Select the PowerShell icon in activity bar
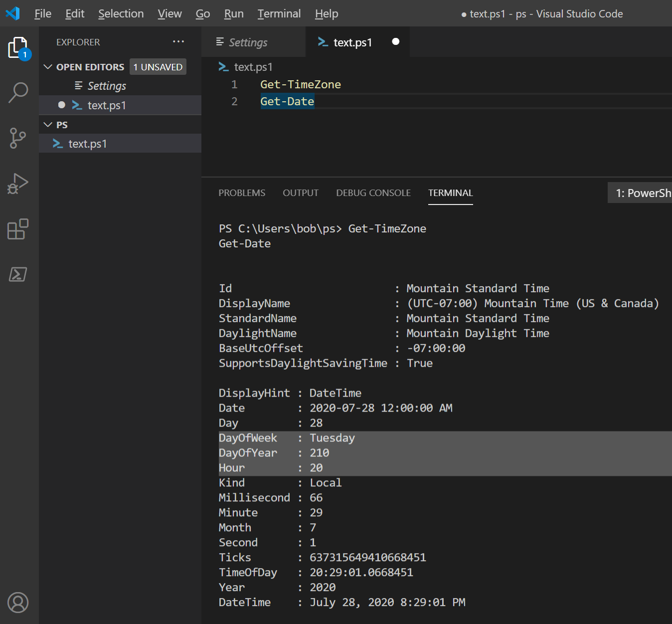This screenshot has width=672, height=624. pyautogui.click(x=18, y=274)
